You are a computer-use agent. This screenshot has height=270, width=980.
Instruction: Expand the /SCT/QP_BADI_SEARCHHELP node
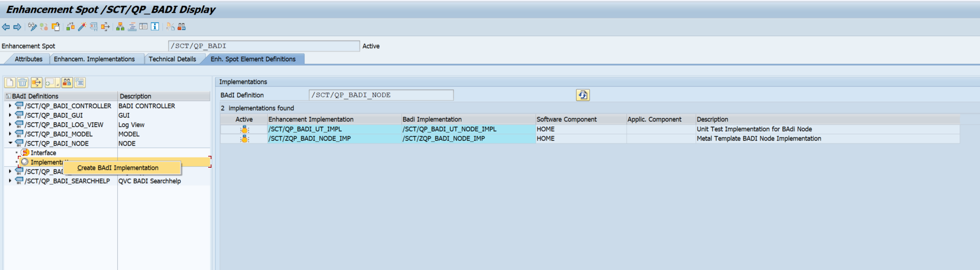coord(10,181)
